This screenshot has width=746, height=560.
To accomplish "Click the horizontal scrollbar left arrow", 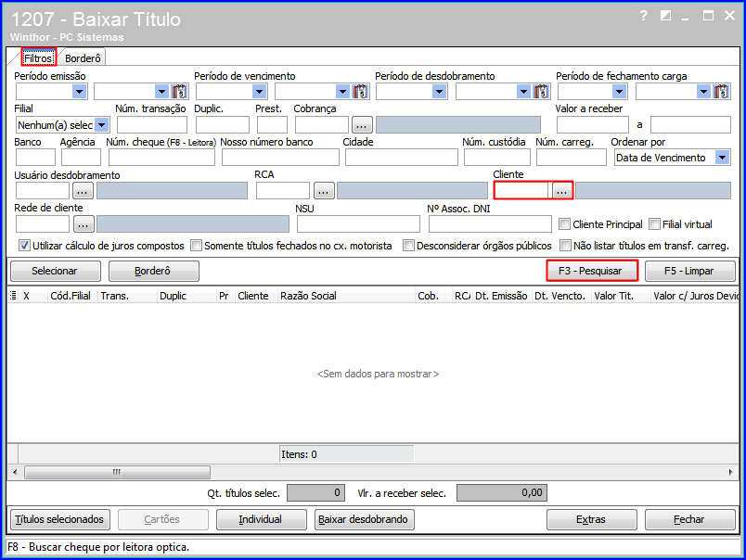I will (x=15, y=472).
